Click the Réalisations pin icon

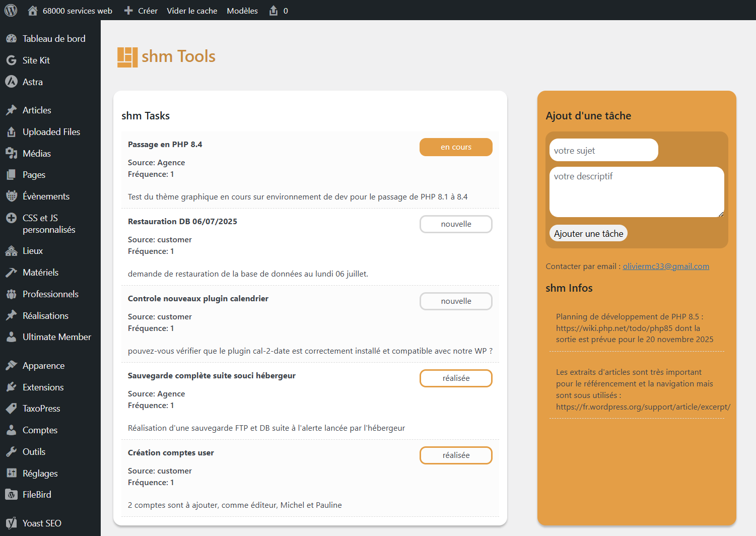[x=11, y=316]
